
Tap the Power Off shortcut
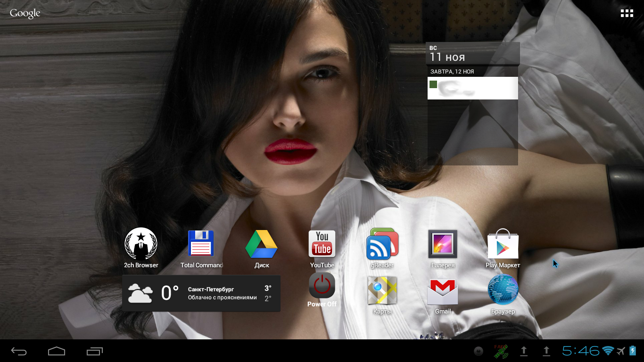pyautogui.click(x=322, y=286)
